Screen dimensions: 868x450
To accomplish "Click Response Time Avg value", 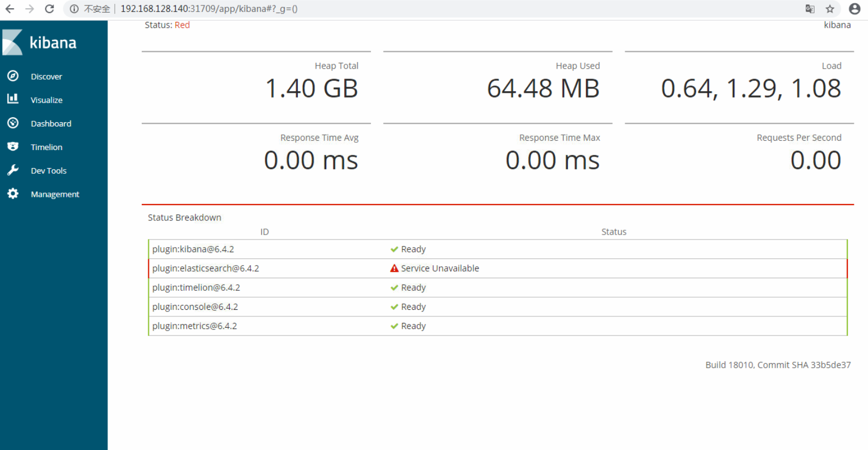I will click(x=311, y=160).
